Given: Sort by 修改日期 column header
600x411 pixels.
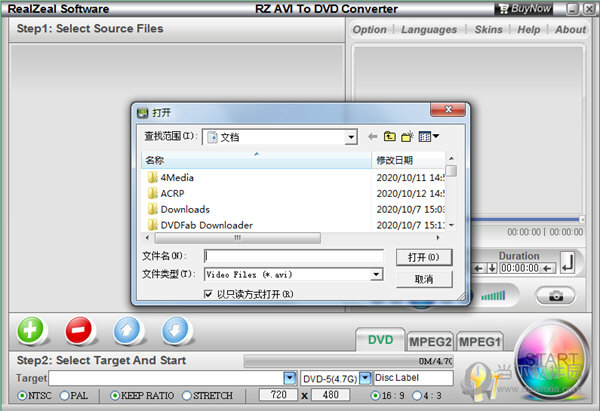Looking at the screenshot, I should [408, 160].
